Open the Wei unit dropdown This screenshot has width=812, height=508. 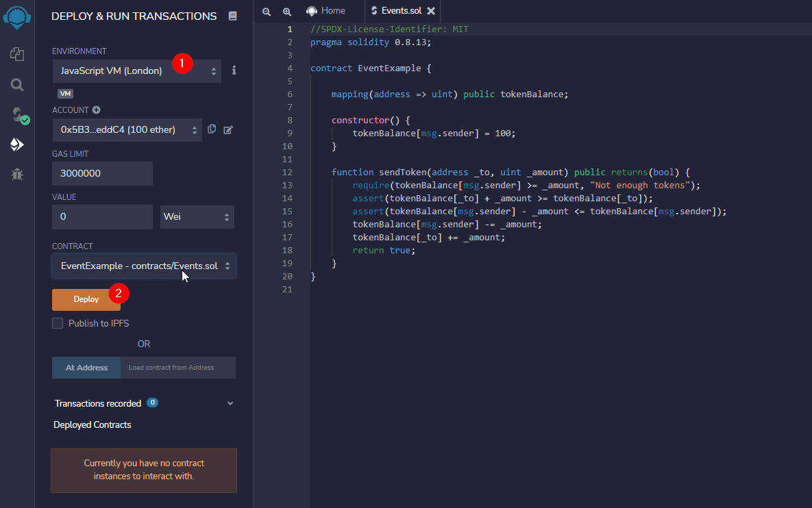coord(197,217)
